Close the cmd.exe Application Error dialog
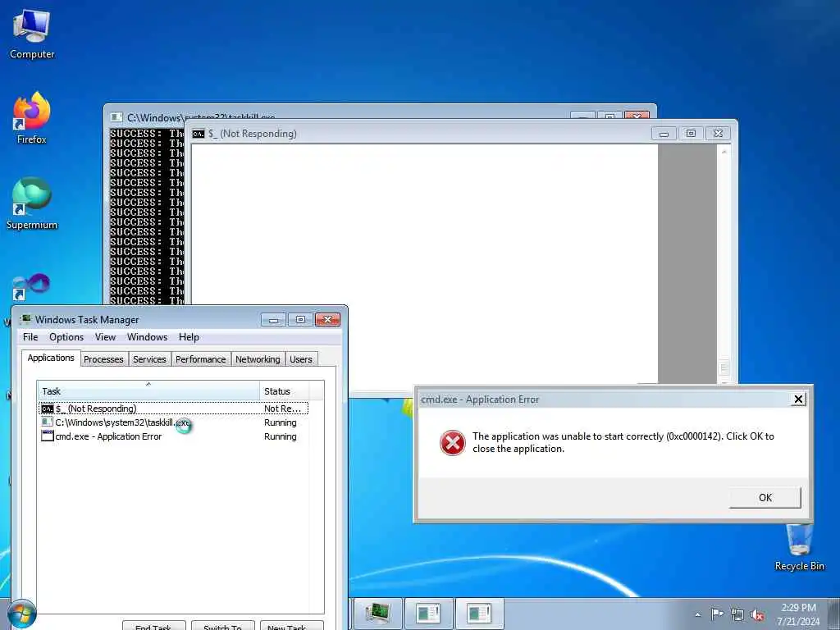Screen dimensions: 840x630 point(798,399)
